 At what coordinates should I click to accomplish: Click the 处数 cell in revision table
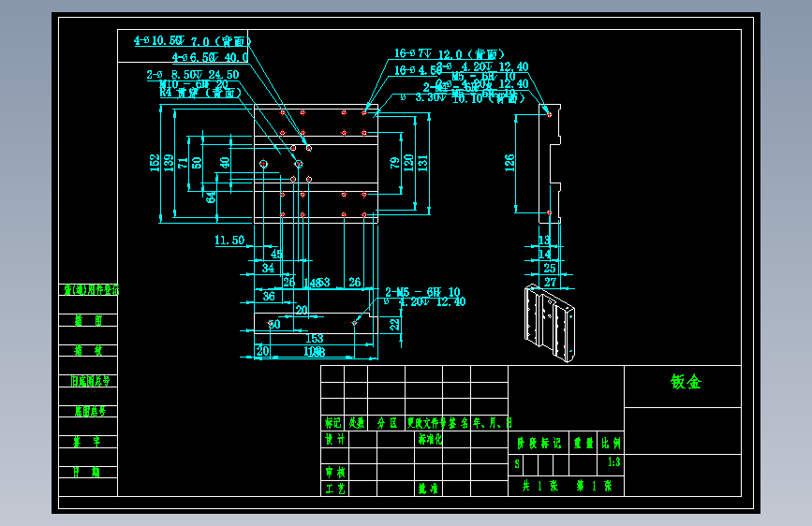(356, 423)
